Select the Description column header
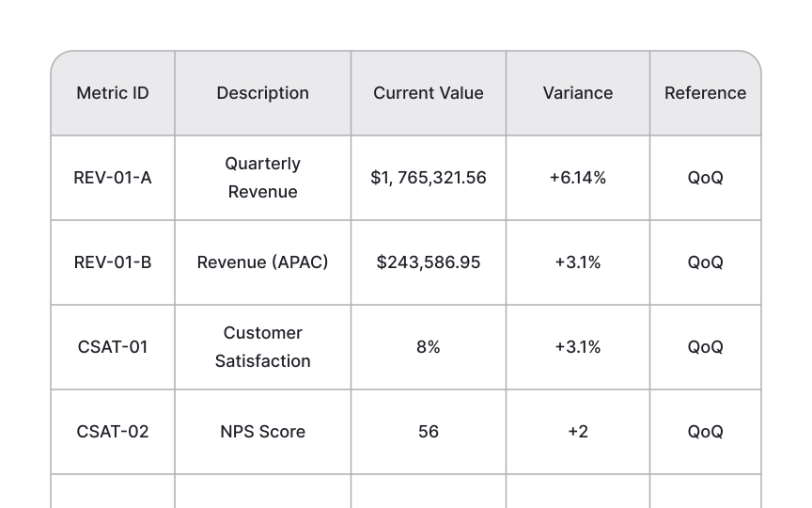Image resolution: width=812 pixels, height=508 pixels. point(263,93)
